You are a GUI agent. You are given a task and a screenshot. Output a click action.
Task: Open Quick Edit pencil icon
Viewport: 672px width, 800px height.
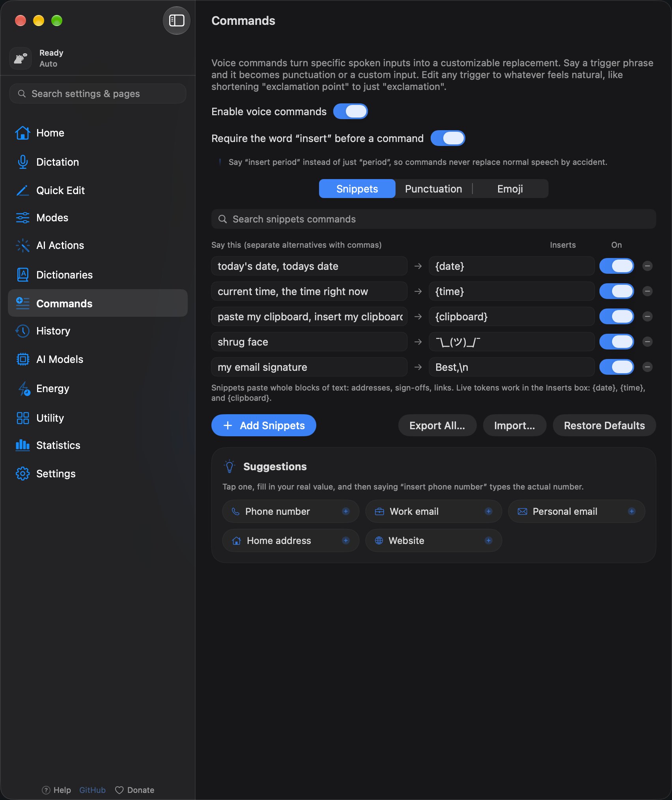[x=22, y=191]
